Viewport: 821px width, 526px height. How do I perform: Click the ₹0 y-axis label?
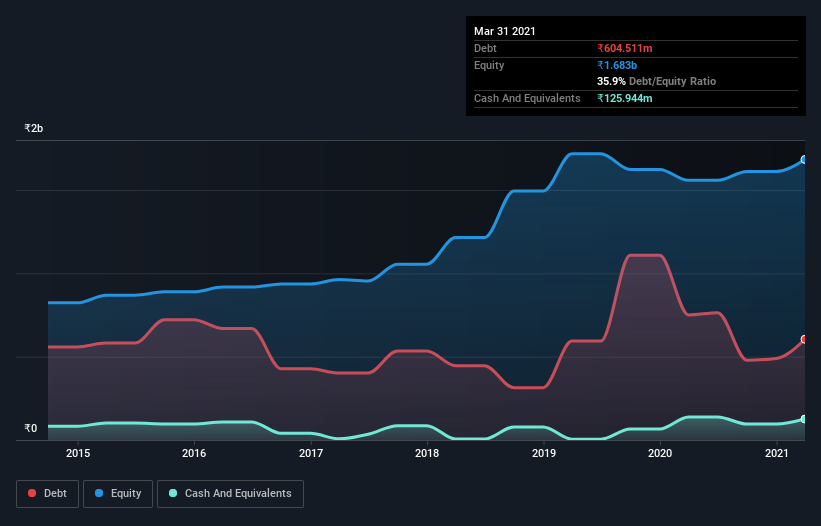pyautogui.click(x=31, y=428)
